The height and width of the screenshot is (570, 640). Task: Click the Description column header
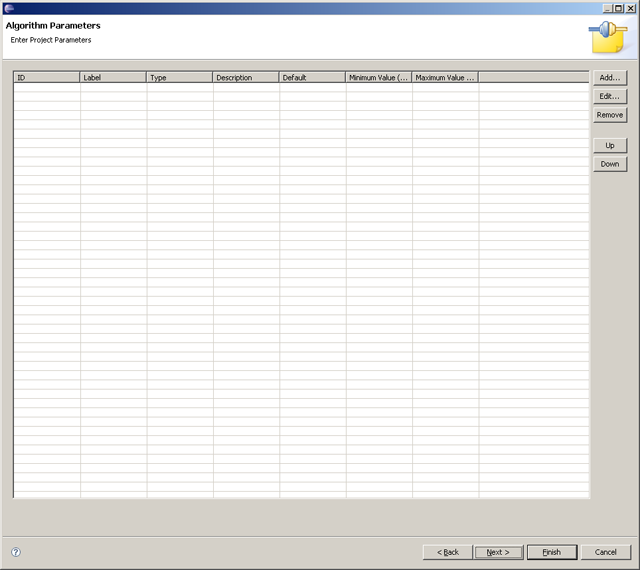[246, 77]
